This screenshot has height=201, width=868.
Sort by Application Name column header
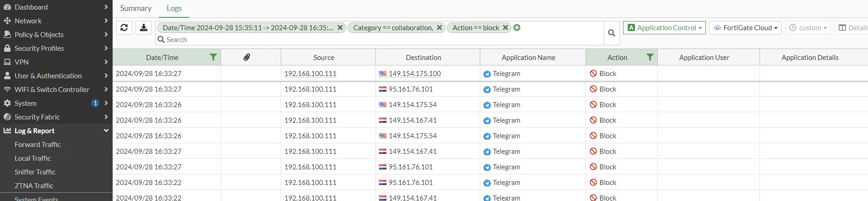(x=528, y=57)
